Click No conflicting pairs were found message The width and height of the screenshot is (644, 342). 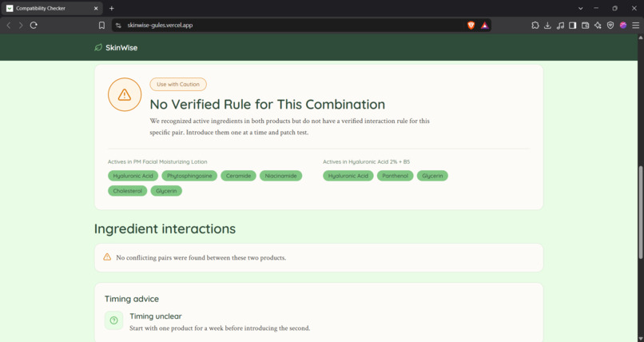[x=201, y=258]
